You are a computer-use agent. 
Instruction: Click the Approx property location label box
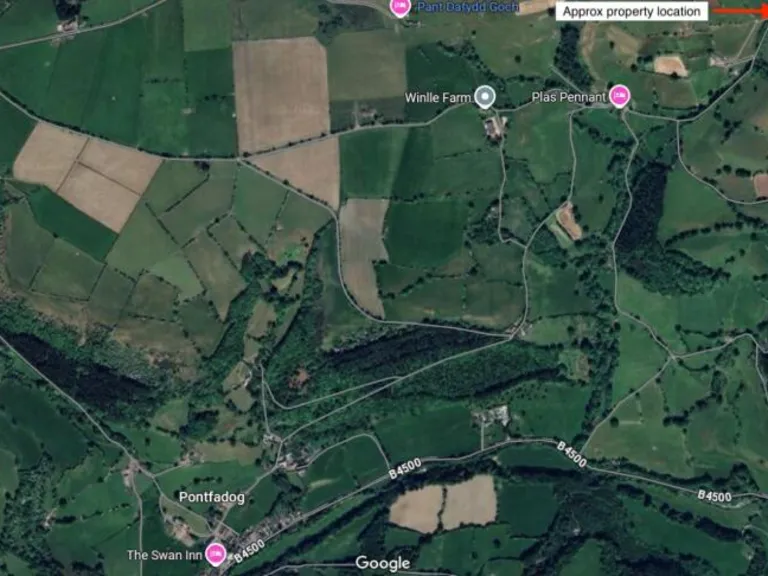[631, 11]
